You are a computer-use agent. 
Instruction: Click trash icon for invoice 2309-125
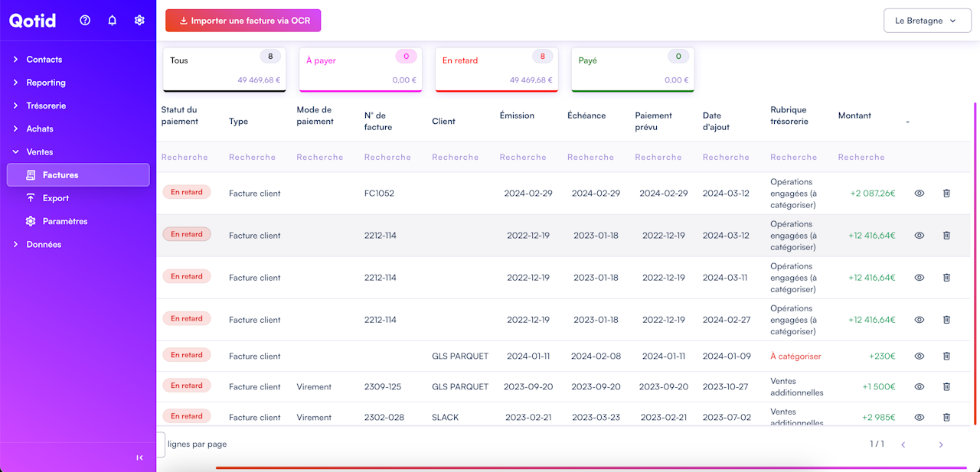[946, 386]
